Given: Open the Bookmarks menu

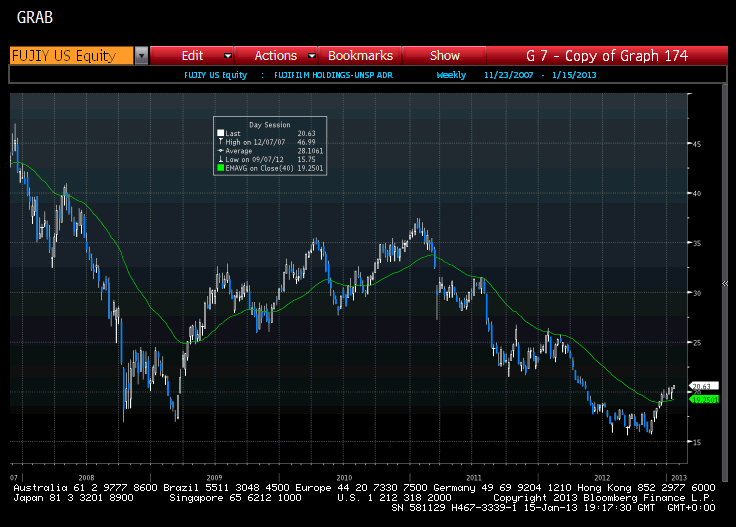Looking at the screenshot, I should click(360, 56).
